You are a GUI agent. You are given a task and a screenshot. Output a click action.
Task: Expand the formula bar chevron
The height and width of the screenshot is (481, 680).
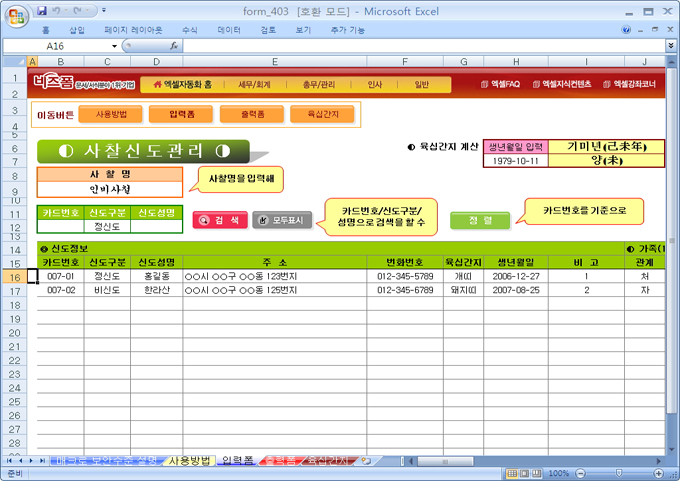[670, 46]
